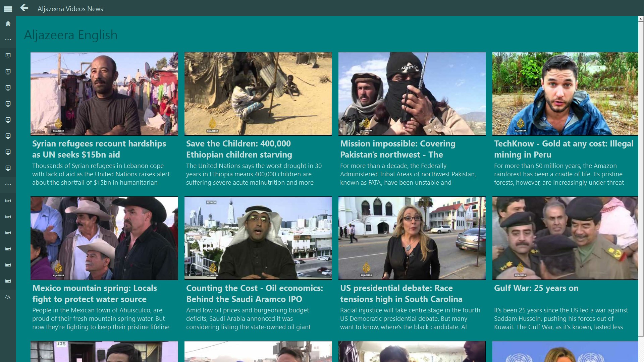Expand the upper sidebar ellipsis section
644x362 pixels.
click(x=8, y=40)
